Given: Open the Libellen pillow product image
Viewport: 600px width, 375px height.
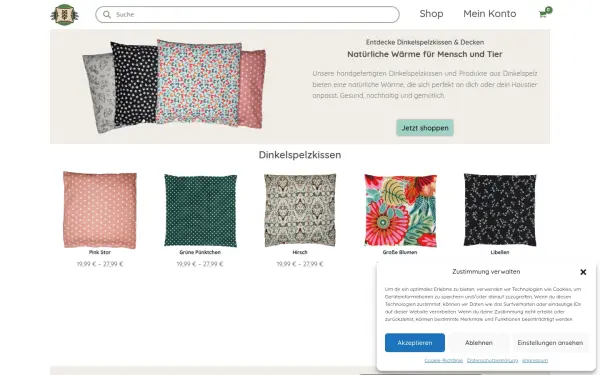Looking at the screenshot, I should point(500,210).
